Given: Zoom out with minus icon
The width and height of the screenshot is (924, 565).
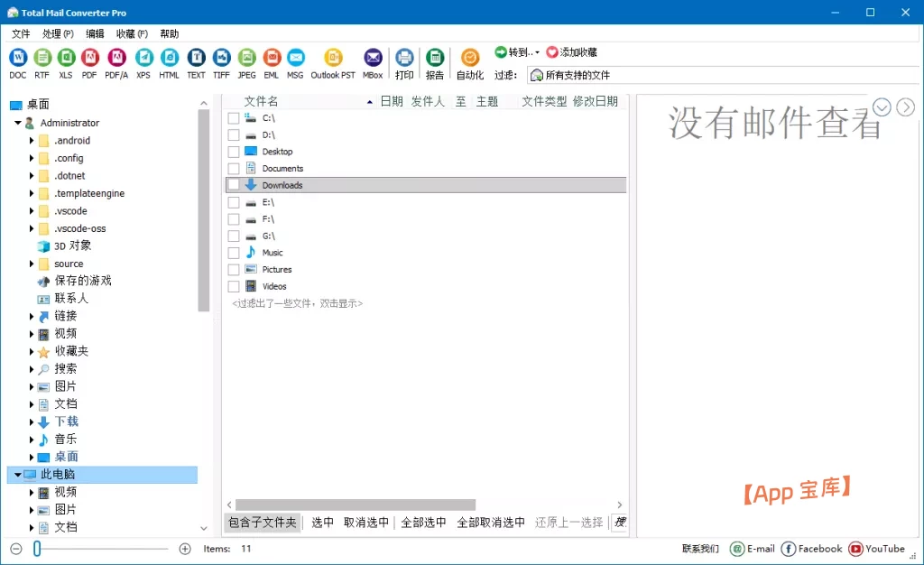Looking at the screenshot, I should pos(16,549).
